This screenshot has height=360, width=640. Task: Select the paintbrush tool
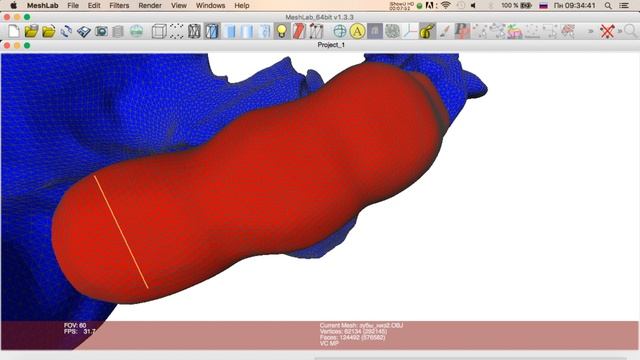point(445,31)
